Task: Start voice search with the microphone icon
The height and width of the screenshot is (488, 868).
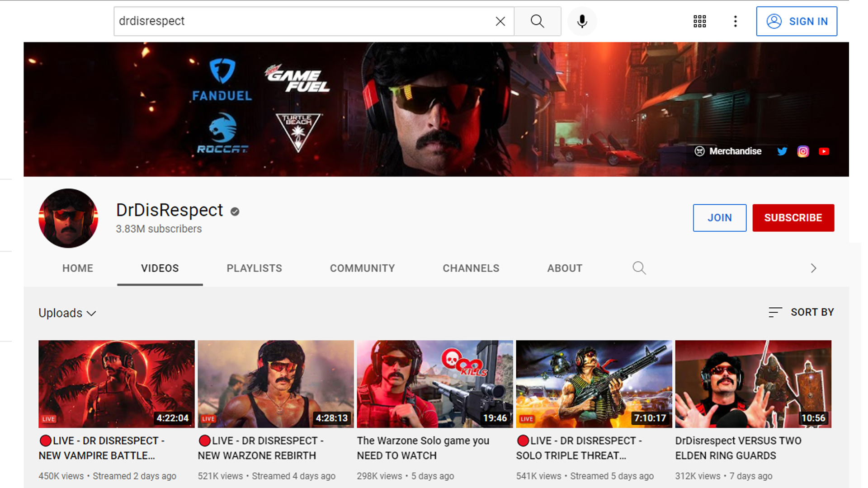Action: [x=582, y=21]
